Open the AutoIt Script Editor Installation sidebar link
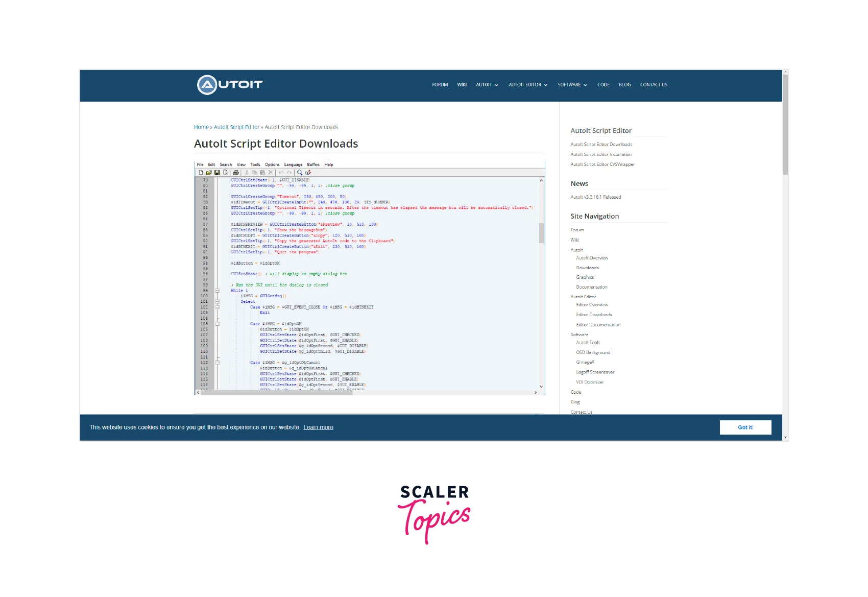Image resolution: width=868 pixels, height=597 pixels. [601, 154]
